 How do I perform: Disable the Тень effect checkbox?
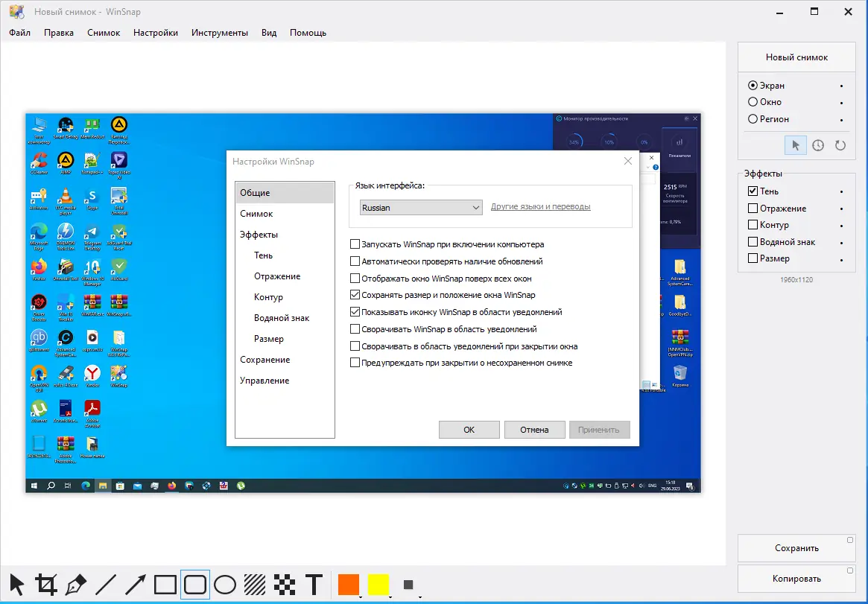[x=753, y=191]
